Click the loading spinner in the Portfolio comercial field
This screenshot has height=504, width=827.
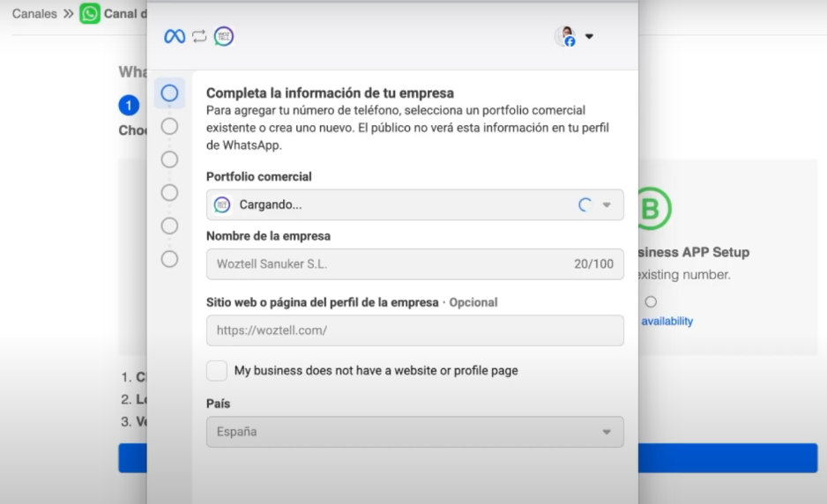click(x=585, y=204)
